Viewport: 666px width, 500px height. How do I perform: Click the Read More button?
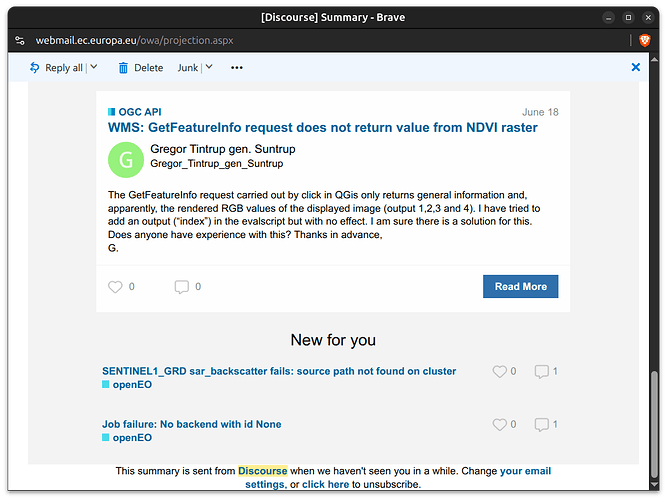click(520, 286)
